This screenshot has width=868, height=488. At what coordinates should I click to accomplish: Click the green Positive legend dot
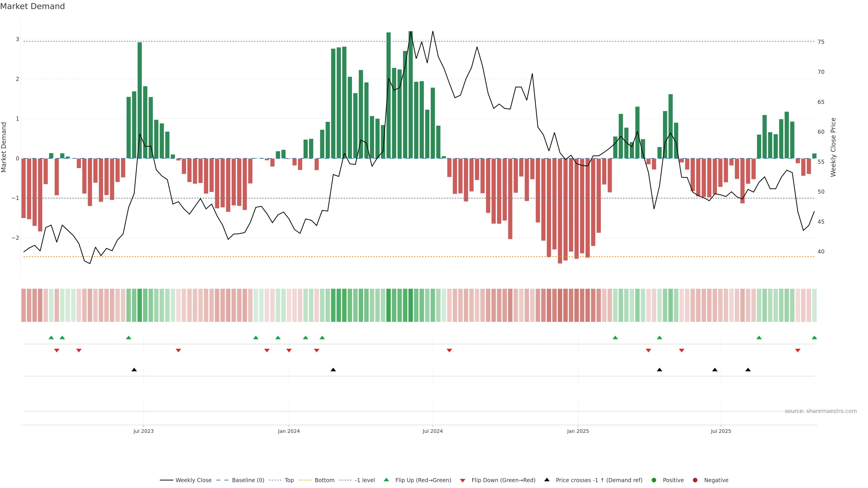[654, 480]
